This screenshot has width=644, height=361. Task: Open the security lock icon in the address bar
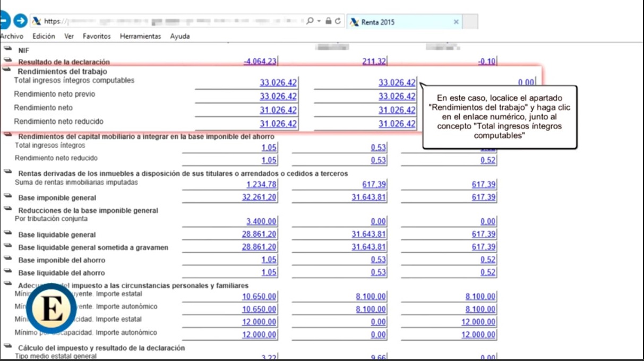tap(328, 21)
